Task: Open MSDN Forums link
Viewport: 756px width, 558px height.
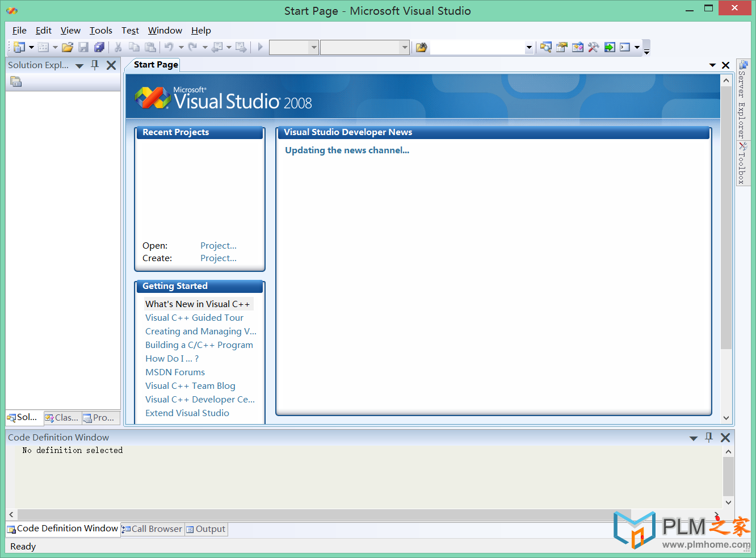Action: pyautogui.click(x=175, y=372)
